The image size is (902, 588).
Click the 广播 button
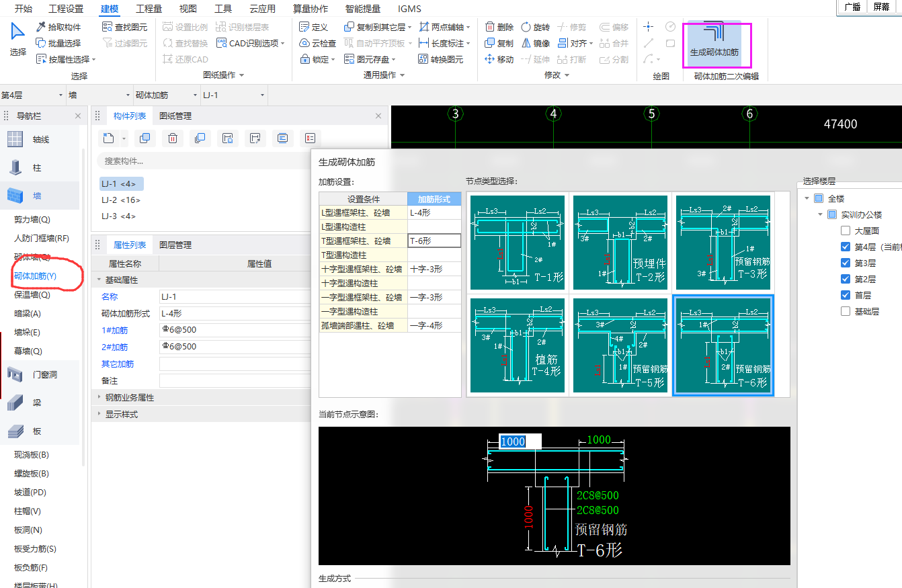click(852, 7)
